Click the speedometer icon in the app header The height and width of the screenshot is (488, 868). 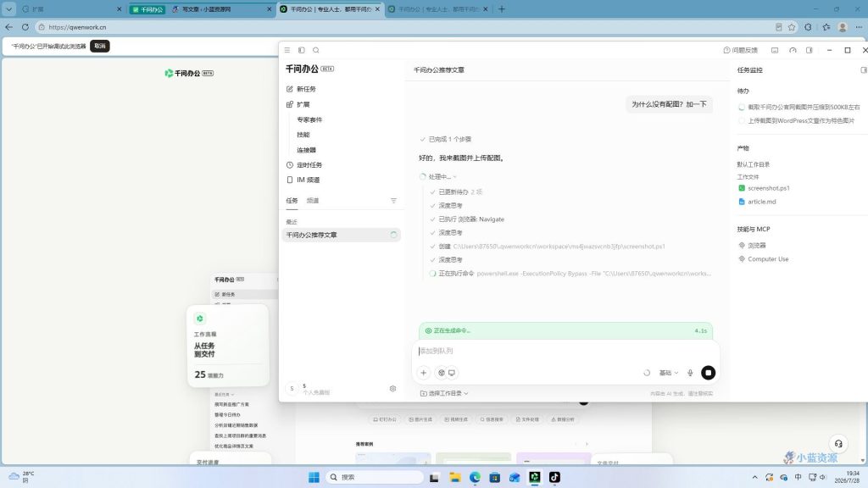click(793, 50)
